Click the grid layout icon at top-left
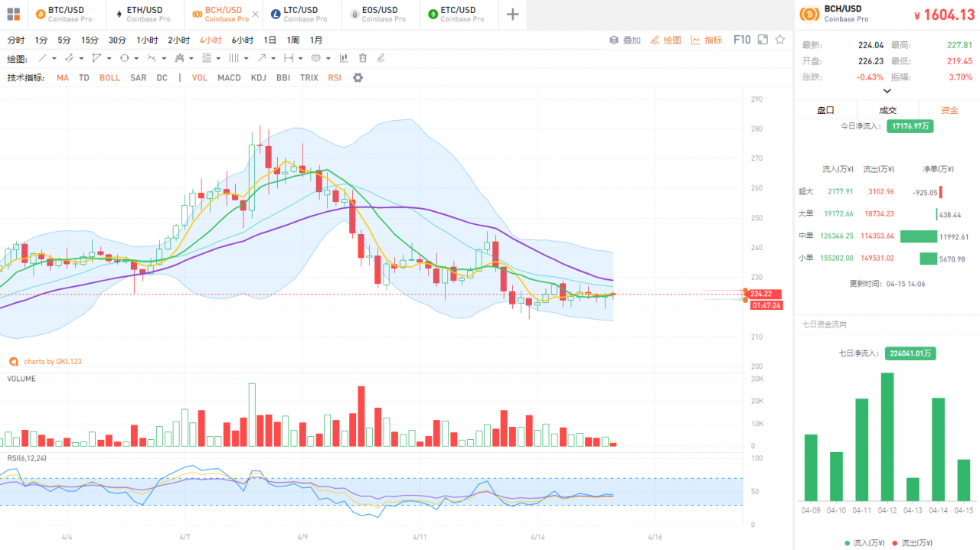980x550 pixels. click(13, 14)
